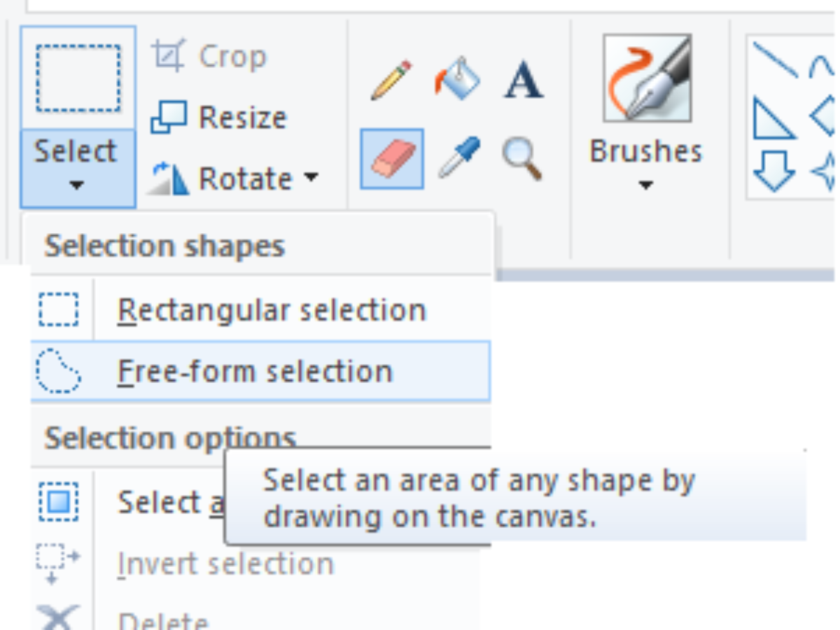Expand the Select dropdown arrow
Image resolution: width=840 pixels, height=630 pixels.
tap(77, 185)
